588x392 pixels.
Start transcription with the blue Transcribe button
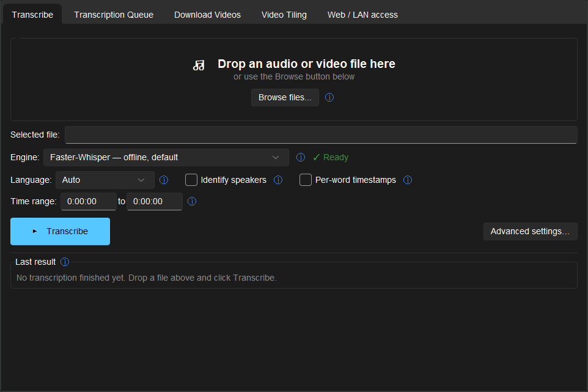(60, 231)
